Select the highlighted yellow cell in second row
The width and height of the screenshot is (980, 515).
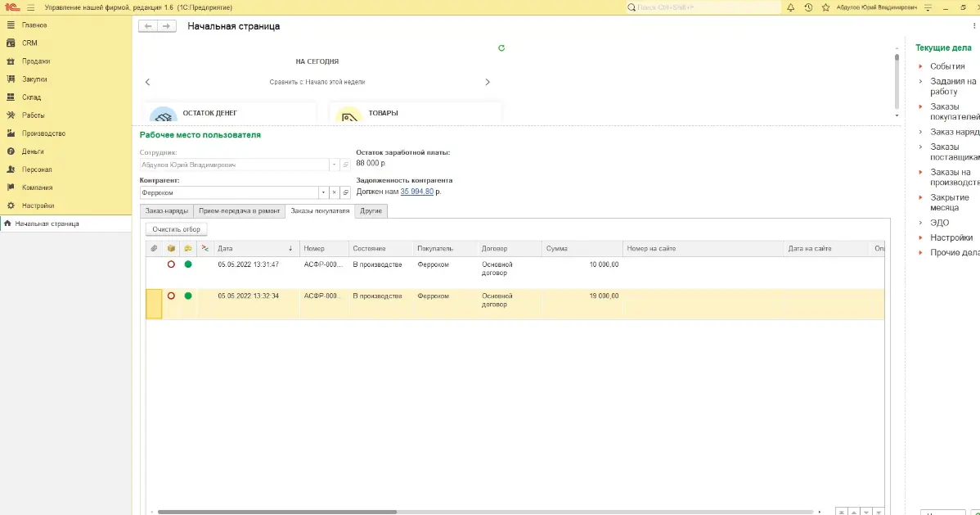pyautogui.click(x=153, y=304)
